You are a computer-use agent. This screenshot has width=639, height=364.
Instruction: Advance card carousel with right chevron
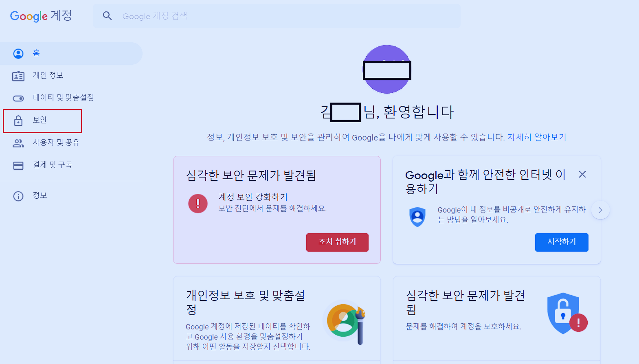(600, 210)
